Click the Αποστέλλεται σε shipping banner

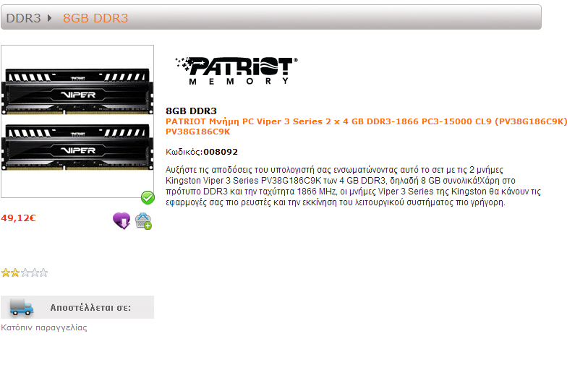pyautogui.click(x=77, y=307)
